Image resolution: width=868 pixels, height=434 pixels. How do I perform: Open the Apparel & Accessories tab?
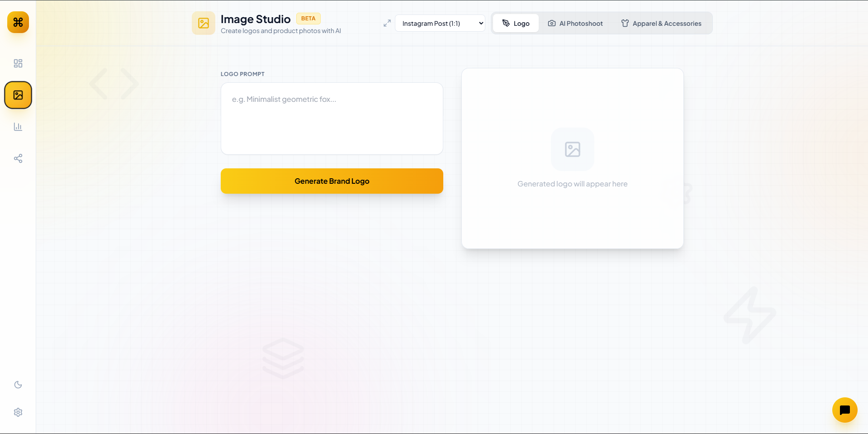661,23
